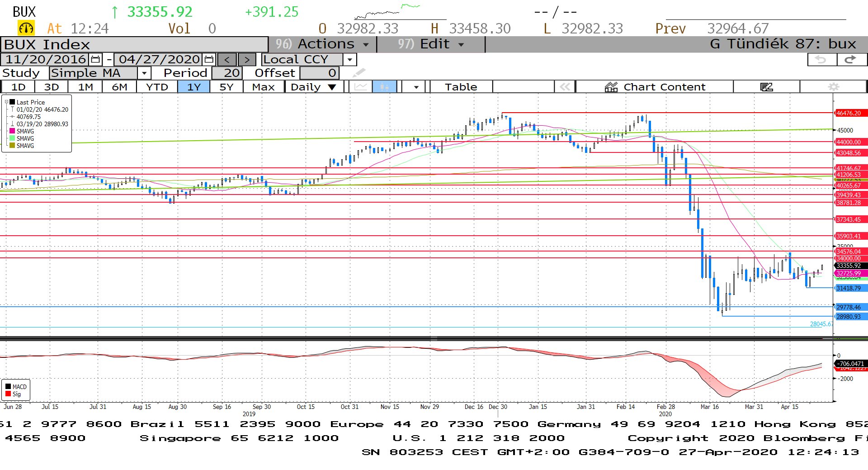
Task: Shift date range back with left arrow
Action: (227, 60)
